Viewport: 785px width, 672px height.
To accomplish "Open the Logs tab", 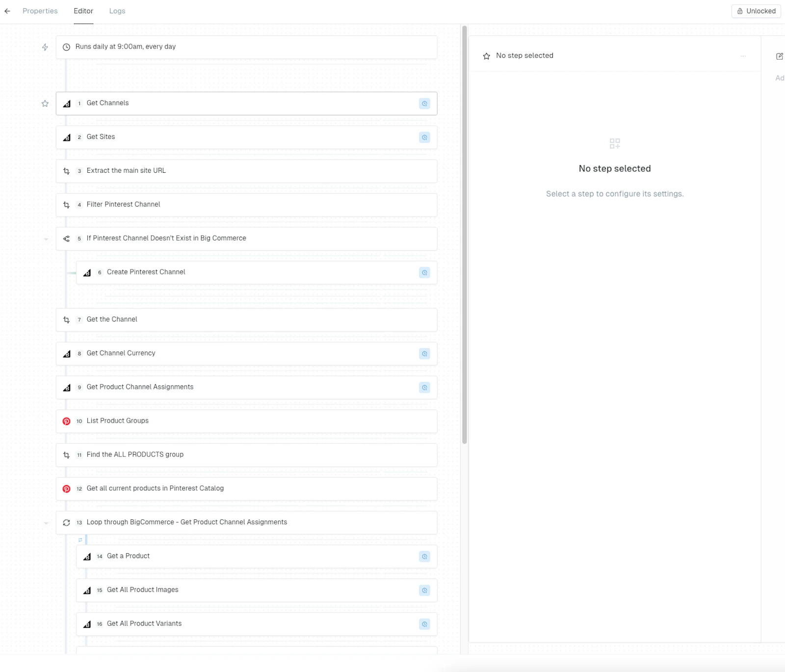I will tap(117, 11).
